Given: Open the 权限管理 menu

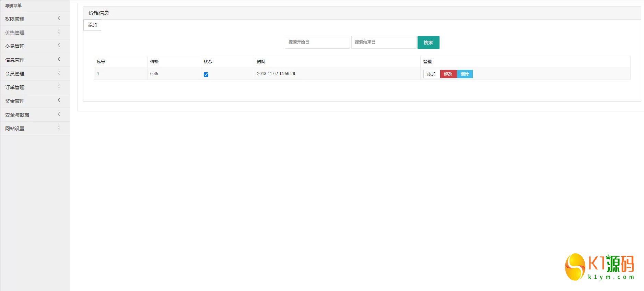Looking at the screenshot, I should (x=35, y=19).
